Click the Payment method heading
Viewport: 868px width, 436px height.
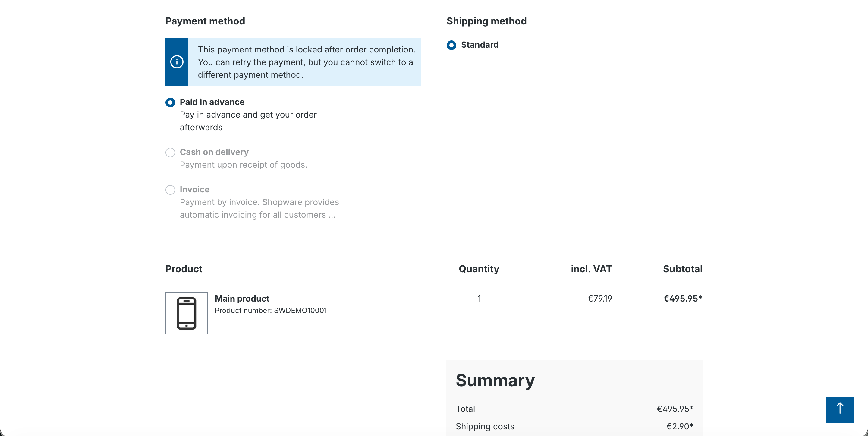coord(205,21)
